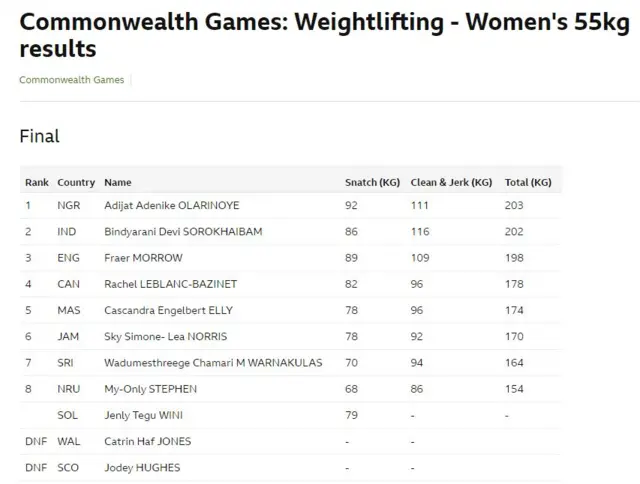This screenshot has height=484, width=640.
Task: Click the Clean & Jerk (KG) column header
Action: coord(451,183)
